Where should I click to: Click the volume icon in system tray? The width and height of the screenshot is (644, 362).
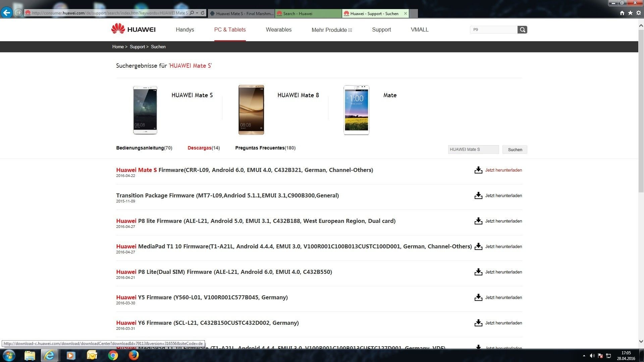coord(592,356)
